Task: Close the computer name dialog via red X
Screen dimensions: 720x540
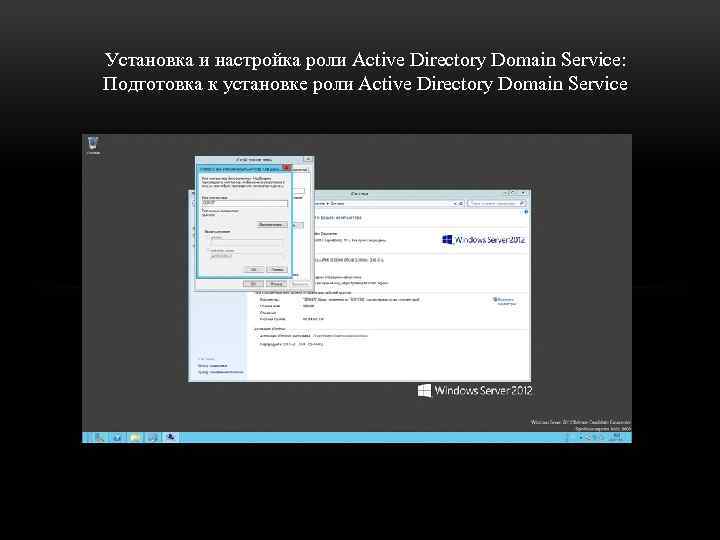Action: tap(287, 169)
